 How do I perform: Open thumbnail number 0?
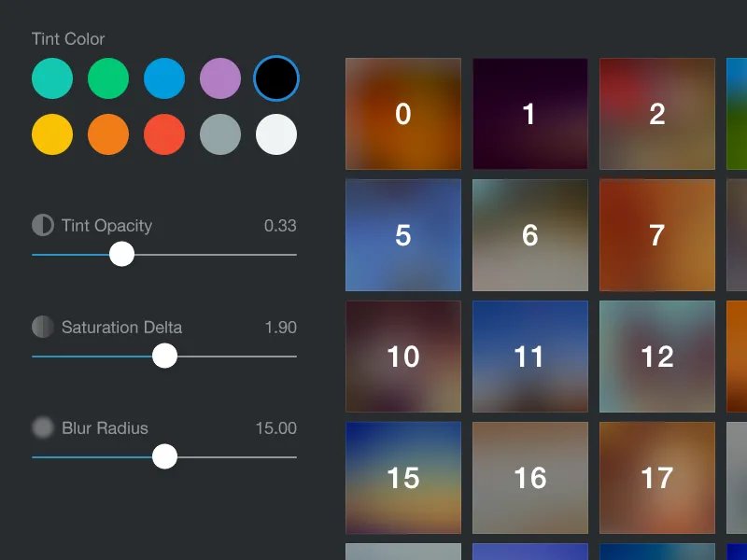(x=403, y=114)
